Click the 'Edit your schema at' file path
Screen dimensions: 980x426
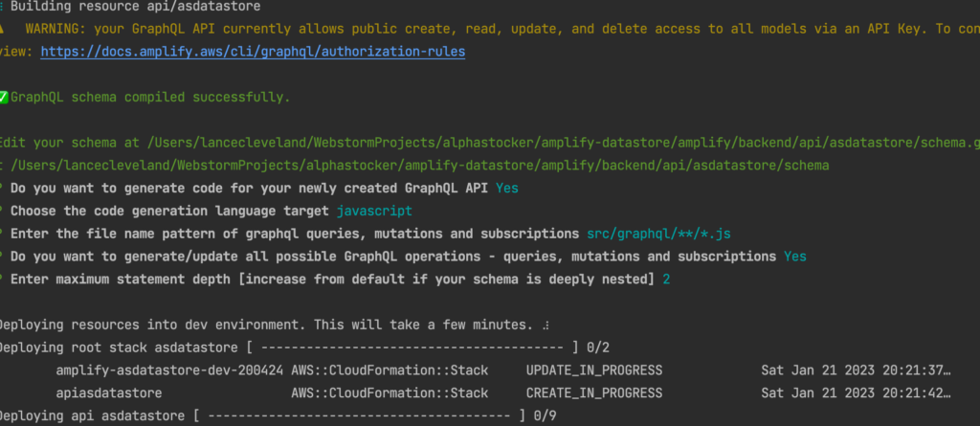[x=565, y=143]
